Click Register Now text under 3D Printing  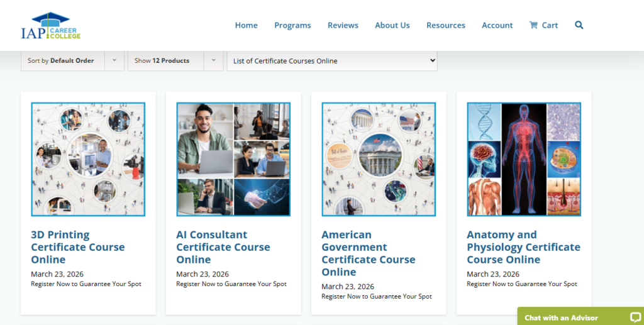tap(86, 284)
